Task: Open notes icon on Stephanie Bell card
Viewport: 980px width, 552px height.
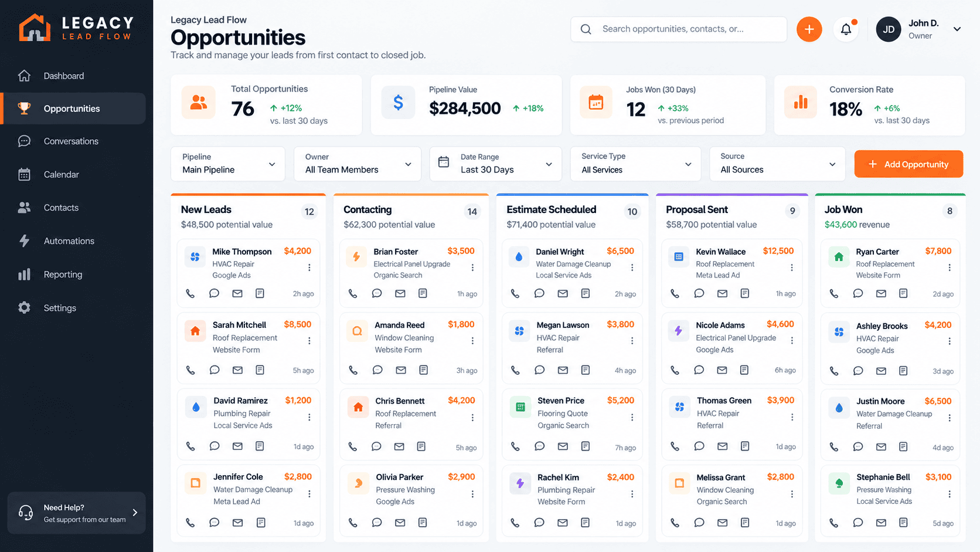Action: coord(903,523)
